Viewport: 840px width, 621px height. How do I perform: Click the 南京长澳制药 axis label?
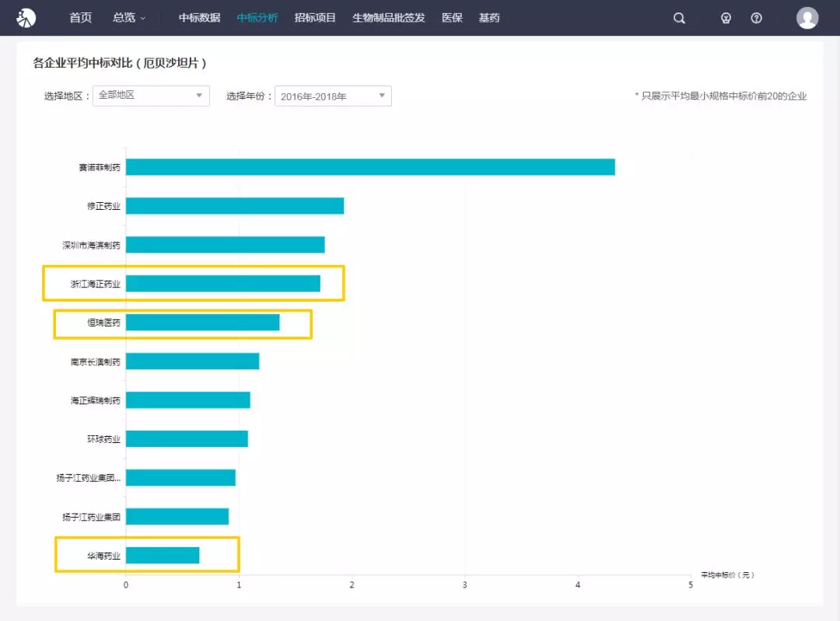[96, 362]
